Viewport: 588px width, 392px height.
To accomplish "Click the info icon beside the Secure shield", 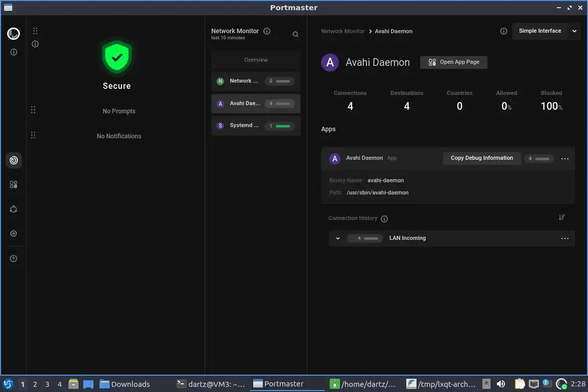I will (x=35, y=44).
